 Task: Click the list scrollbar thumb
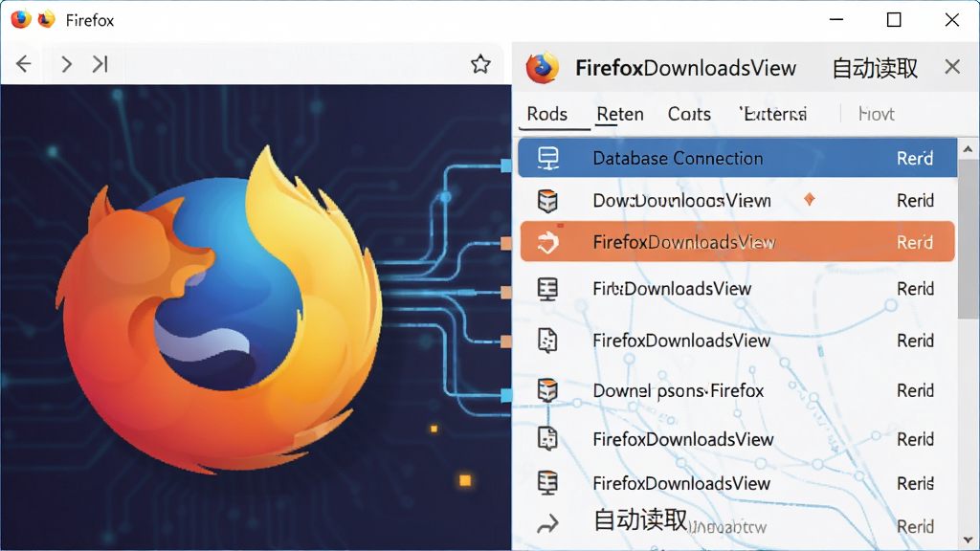(x=968, y=240)
